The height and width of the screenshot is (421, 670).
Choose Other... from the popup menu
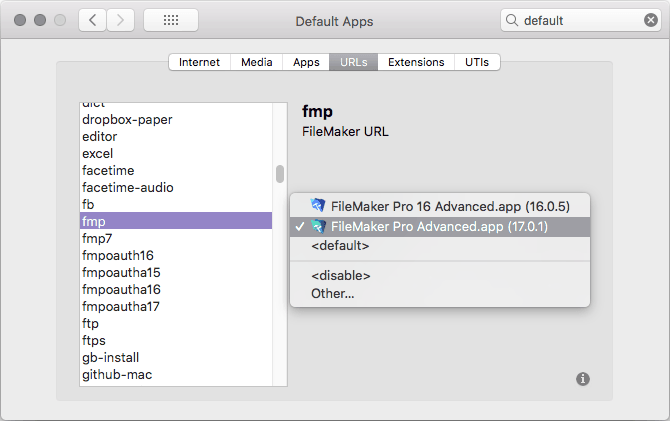point(440,294)
